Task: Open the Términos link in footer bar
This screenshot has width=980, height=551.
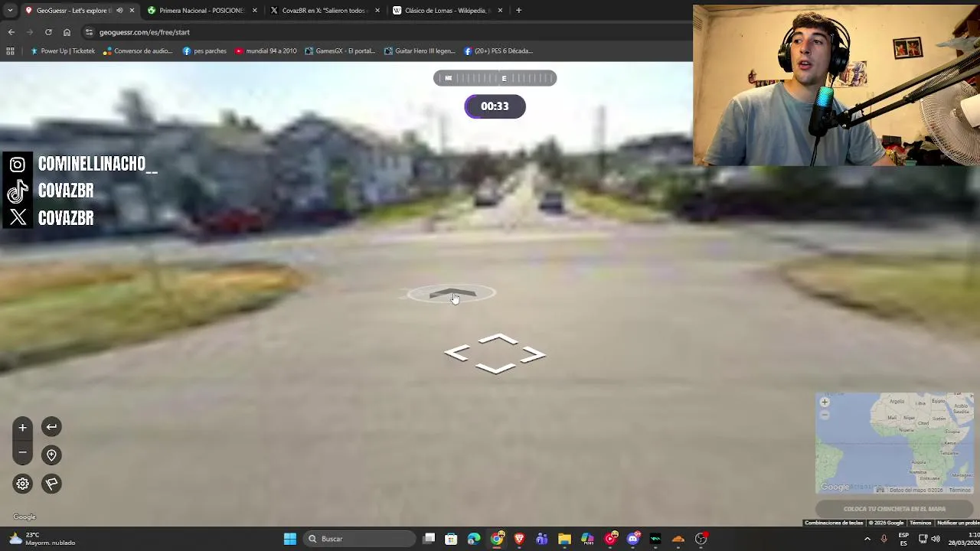Action: [x=920, y=523]
